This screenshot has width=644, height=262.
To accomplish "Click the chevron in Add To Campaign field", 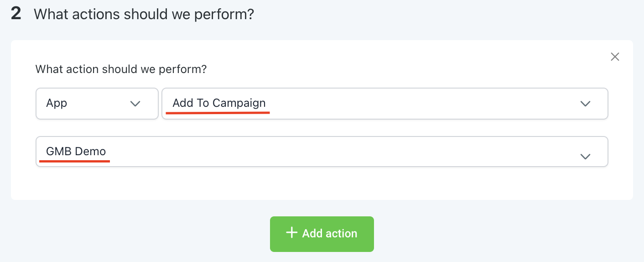I will click(x=585, y=104).
